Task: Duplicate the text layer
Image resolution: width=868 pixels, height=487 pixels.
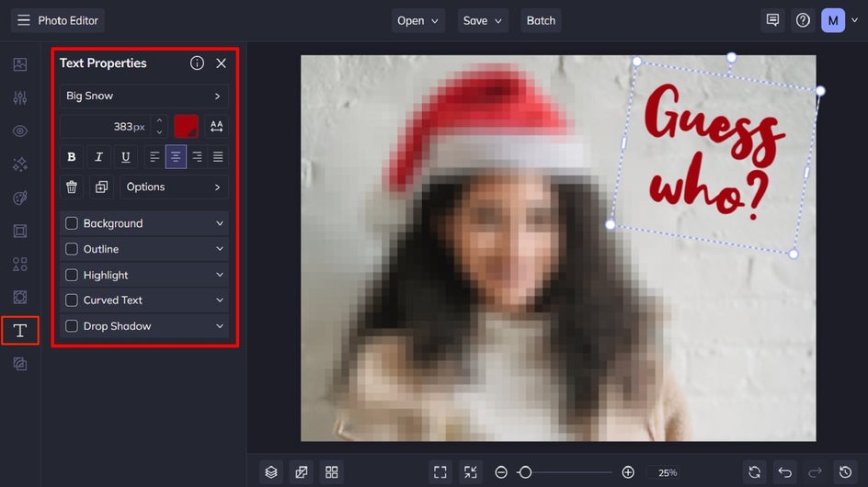Action: tap(101, 187)
